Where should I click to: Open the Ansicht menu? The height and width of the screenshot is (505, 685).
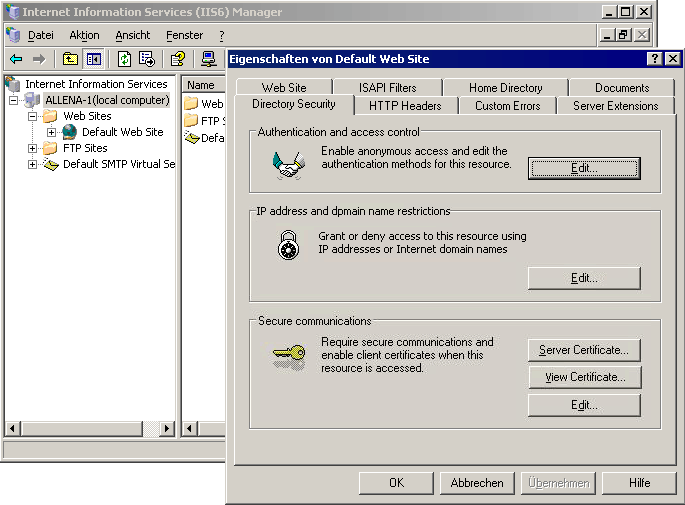click(132, 35)
